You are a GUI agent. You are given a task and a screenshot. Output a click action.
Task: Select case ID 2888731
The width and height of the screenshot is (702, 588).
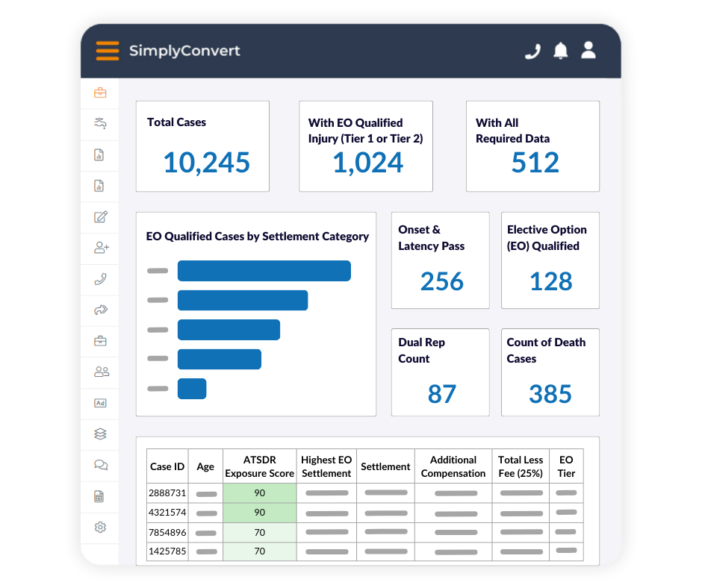tap(167, 492)
